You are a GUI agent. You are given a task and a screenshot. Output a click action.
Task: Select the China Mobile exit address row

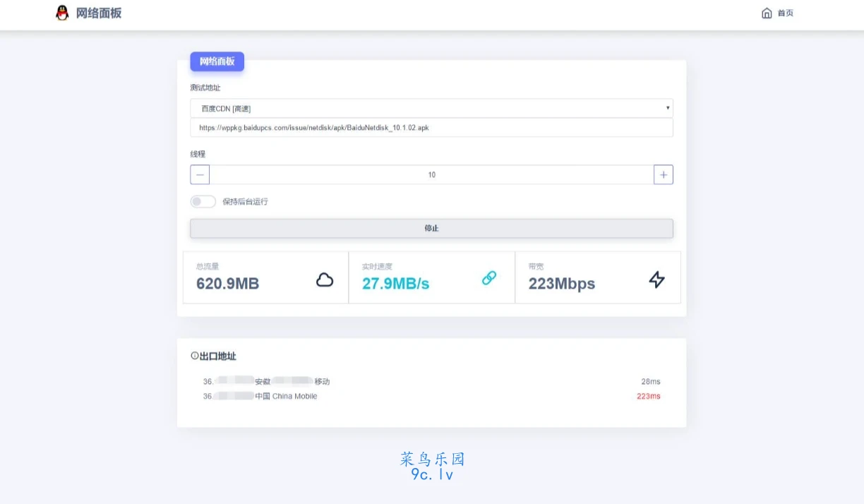click(431, 396)
